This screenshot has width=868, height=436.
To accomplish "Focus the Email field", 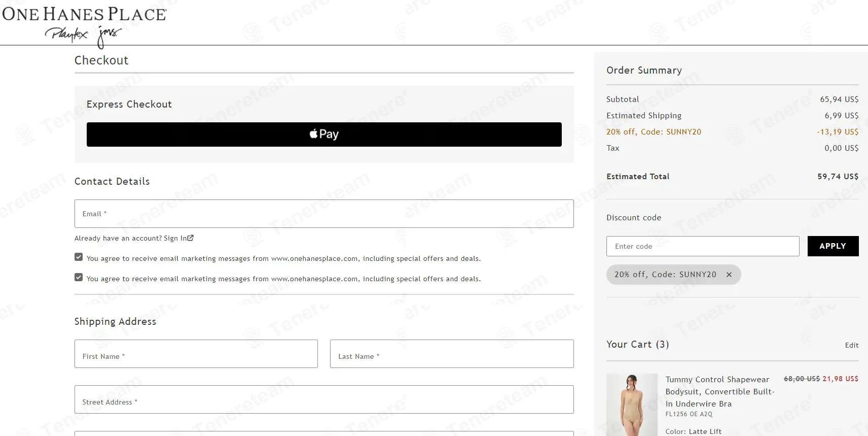I will point(324,214).
